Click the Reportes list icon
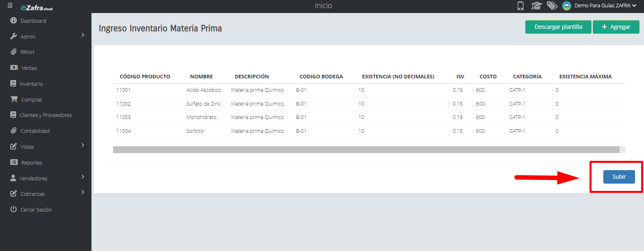 coord(14,162)
